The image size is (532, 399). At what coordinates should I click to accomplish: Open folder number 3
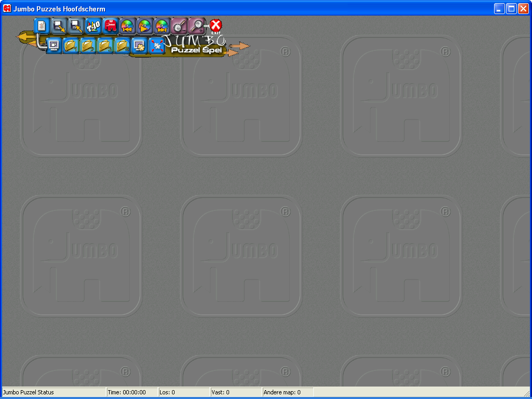click(105, 45)
